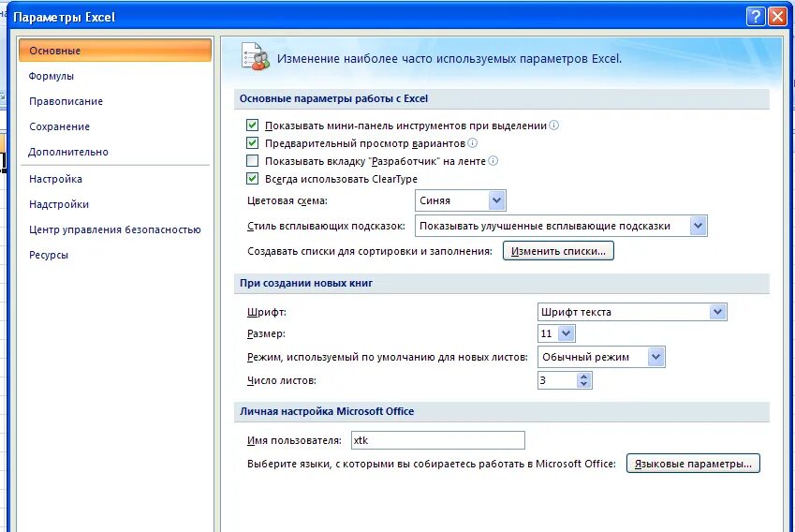Open the Сохранение category

[x=115, y=126]
